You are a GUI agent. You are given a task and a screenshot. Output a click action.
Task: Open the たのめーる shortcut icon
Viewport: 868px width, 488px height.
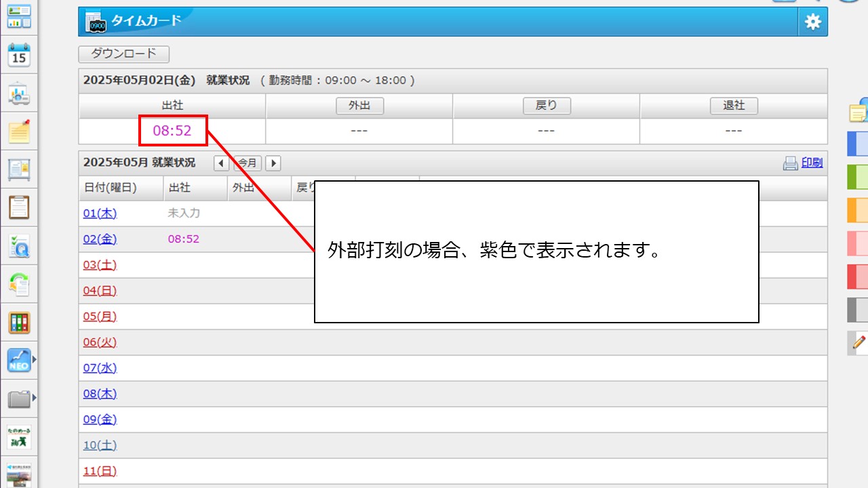(19, 437)
